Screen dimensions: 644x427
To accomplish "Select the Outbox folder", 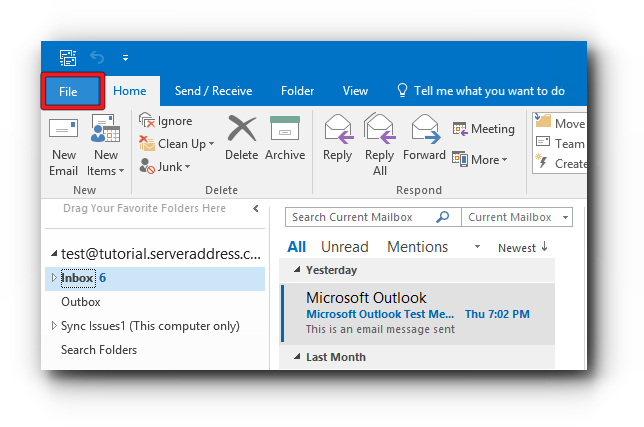I will point(80,302).
